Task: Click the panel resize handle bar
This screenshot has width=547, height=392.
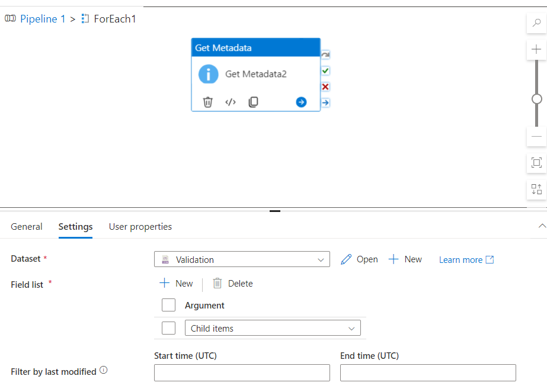Action: (275, 211)
